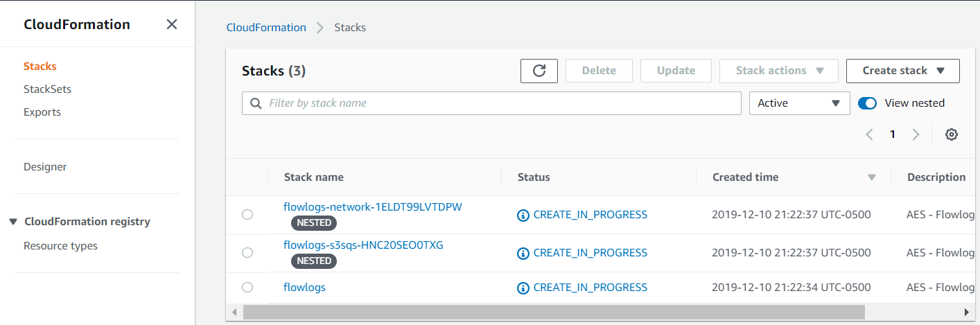Click the Status column header

[534, 177]
